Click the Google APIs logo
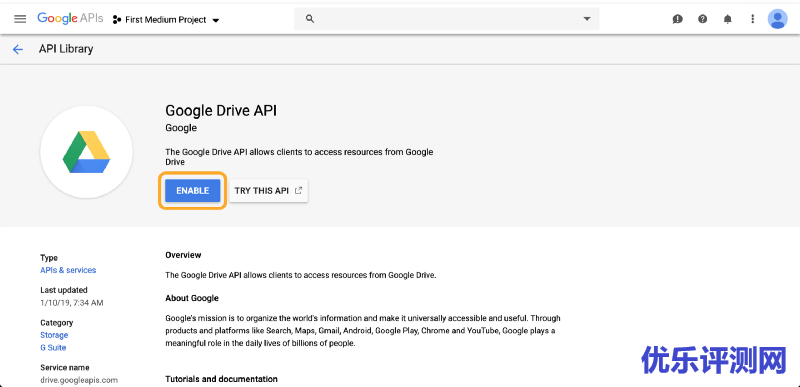 [70, 19]
